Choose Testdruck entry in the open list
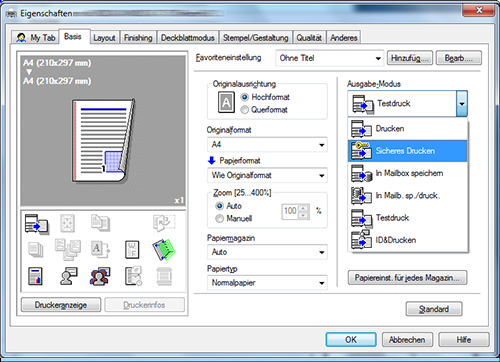Screen dimensions: 500x362 click(x=408, y=218)
